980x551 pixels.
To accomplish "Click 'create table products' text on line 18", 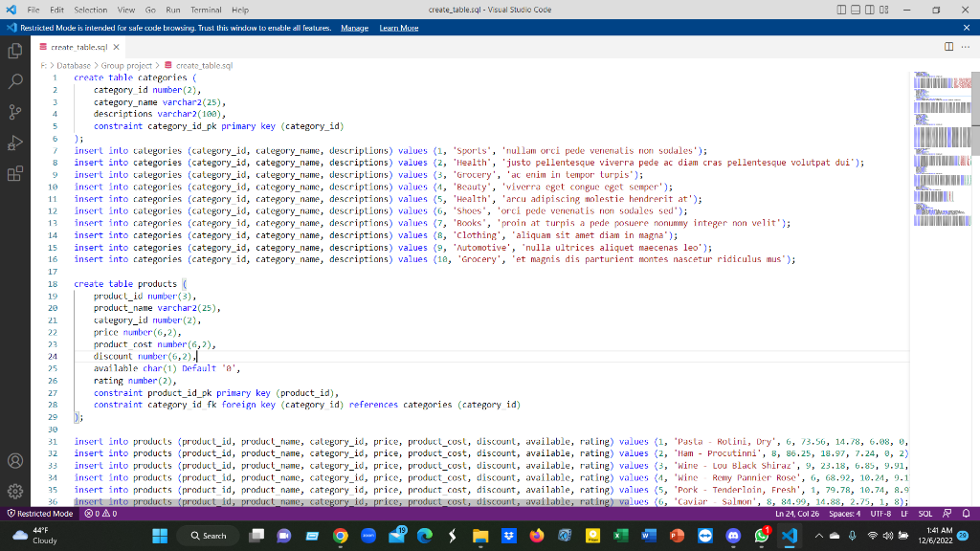I will pyautogui.click(x=125, y=283).
